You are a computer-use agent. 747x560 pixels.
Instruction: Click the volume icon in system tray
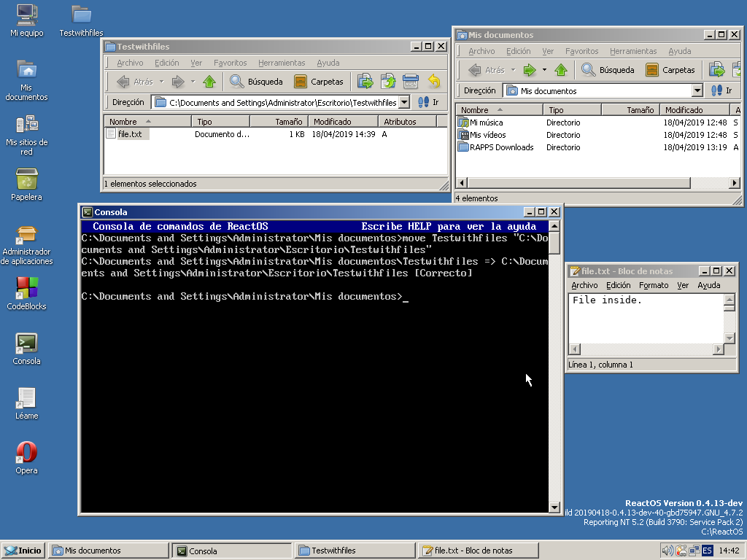(667, 551)
